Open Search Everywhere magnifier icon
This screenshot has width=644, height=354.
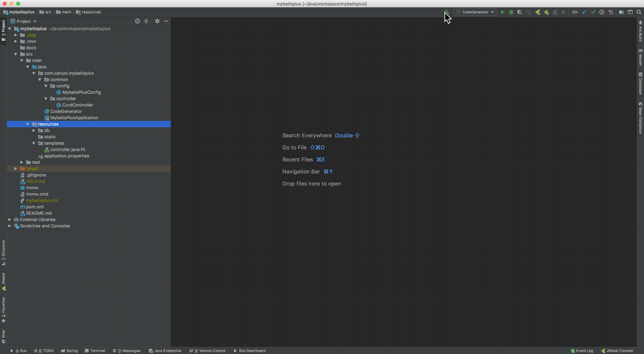[x=639, y=12]
